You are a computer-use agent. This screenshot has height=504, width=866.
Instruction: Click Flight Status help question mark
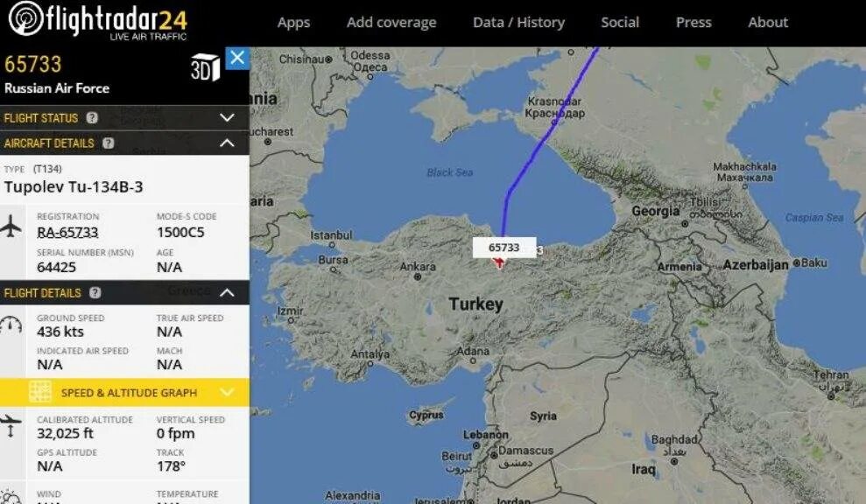tap(92, 117)
